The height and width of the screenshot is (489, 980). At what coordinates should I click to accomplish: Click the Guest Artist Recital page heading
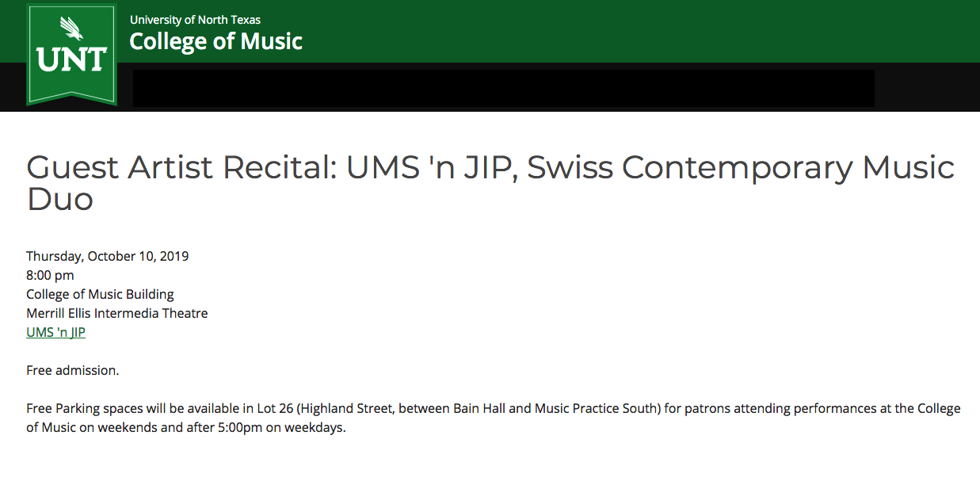coord(490,183)
